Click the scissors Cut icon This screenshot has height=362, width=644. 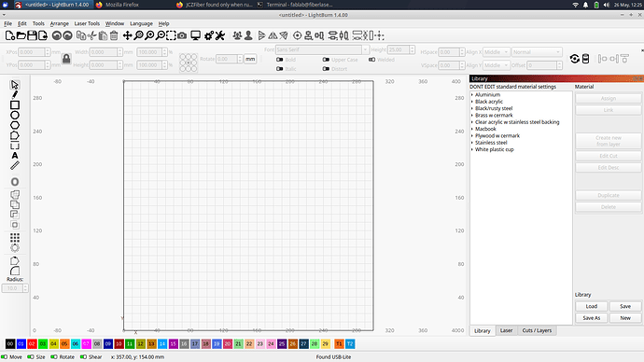tap(92, 35)
